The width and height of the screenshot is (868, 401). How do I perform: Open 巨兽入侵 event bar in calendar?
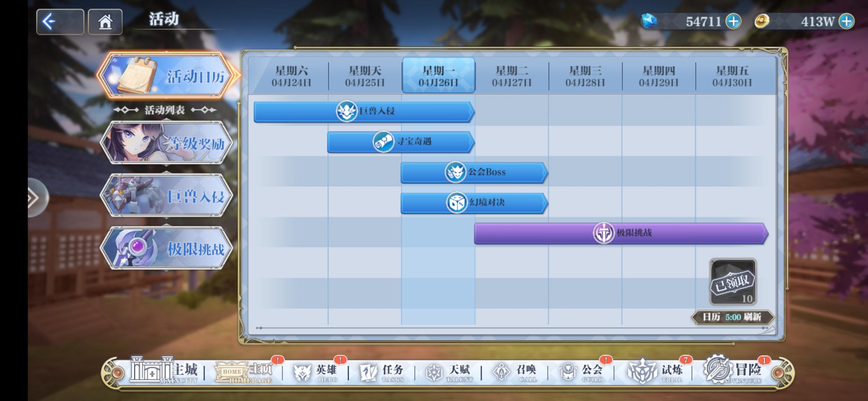(x=364, y=111)
